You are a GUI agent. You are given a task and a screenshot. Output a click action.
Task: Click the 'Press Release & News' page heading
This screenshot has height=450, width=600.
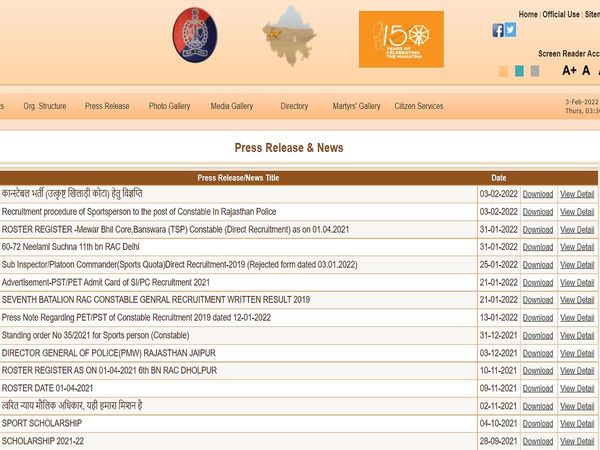(289, 148)
